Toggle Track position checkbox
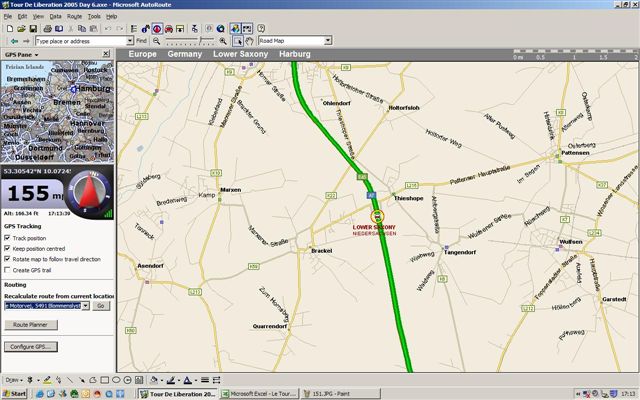Viewport: 640px width, 400px height. point(7,238)
